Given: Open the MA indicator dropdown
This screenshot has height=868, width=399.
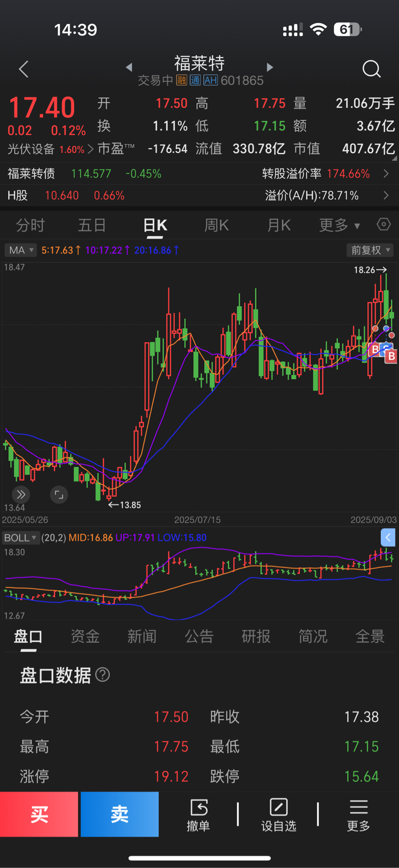Looking at the screenshot, I should pyautogui.click(x=21, y=250).
